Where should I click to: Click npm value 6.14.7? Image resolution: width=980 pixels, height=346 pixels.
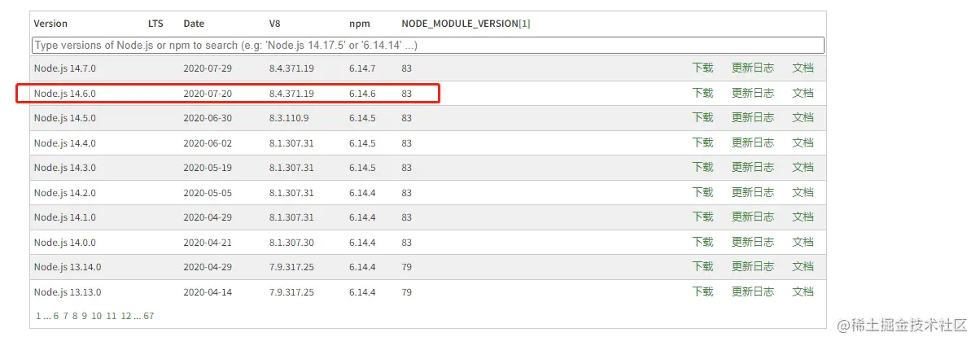pyautogui.click(x=362, y=68)
